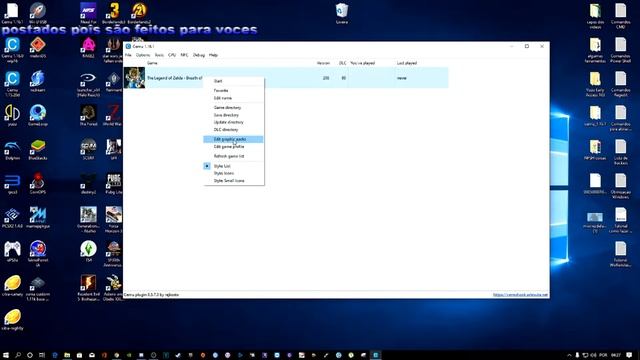Open the Help menu in Cemu
This screenshot has width=640, height=360.
213,55
